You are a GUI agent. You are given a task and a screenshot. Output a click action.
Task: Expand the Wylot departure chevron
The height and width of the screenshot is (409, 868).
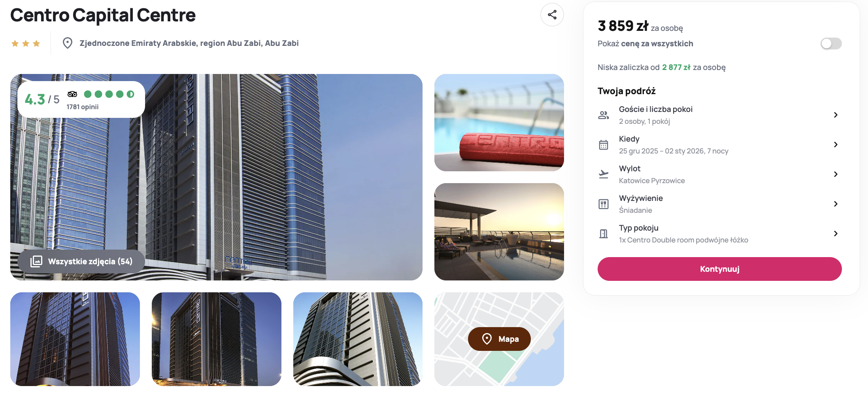click(x=836, y=174)
